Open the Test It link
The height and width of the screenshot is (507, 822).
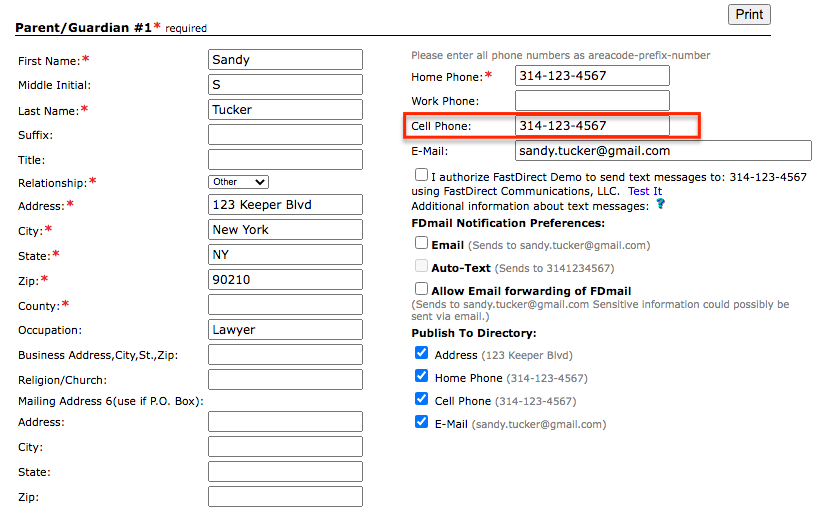click(x=644, y=191)
